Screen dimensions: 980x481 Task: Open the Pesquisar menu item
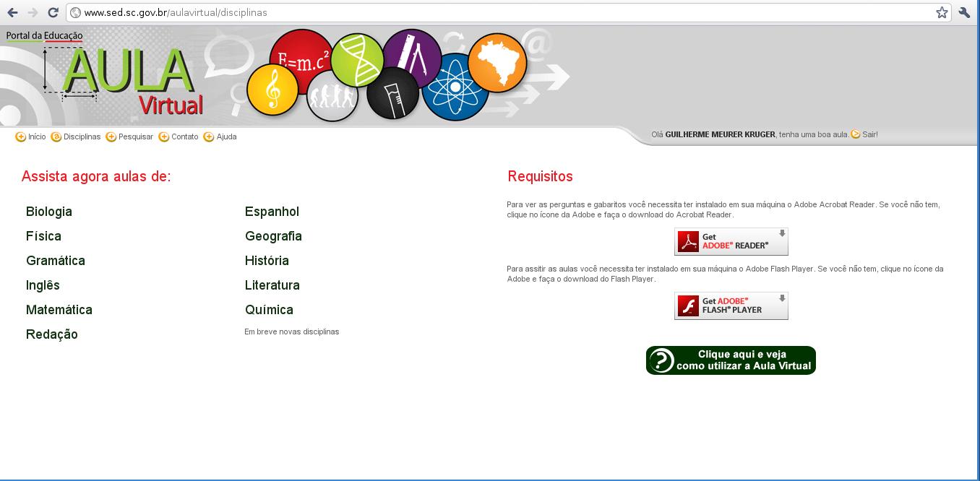coord(129,136)
